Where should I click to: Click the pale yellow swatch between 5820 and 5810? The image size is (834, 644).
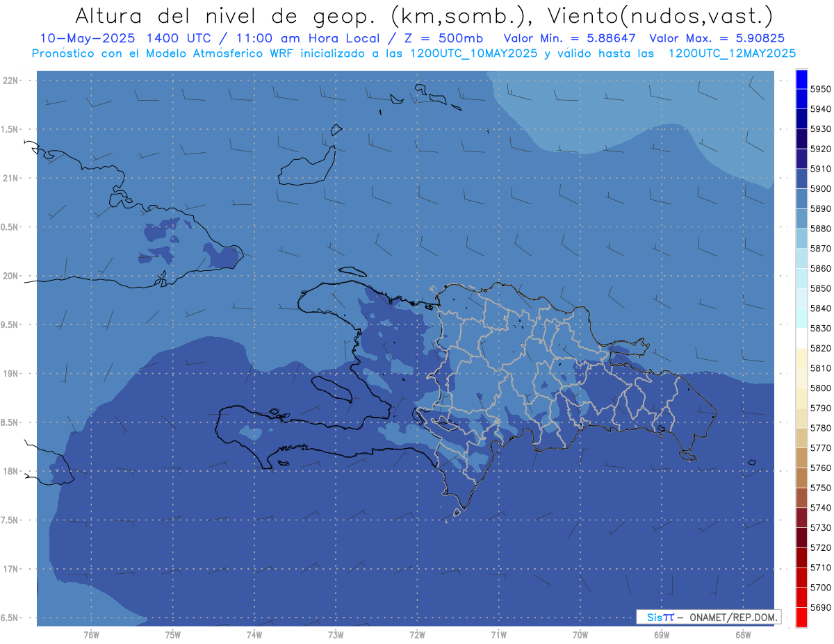pos(801,358)
